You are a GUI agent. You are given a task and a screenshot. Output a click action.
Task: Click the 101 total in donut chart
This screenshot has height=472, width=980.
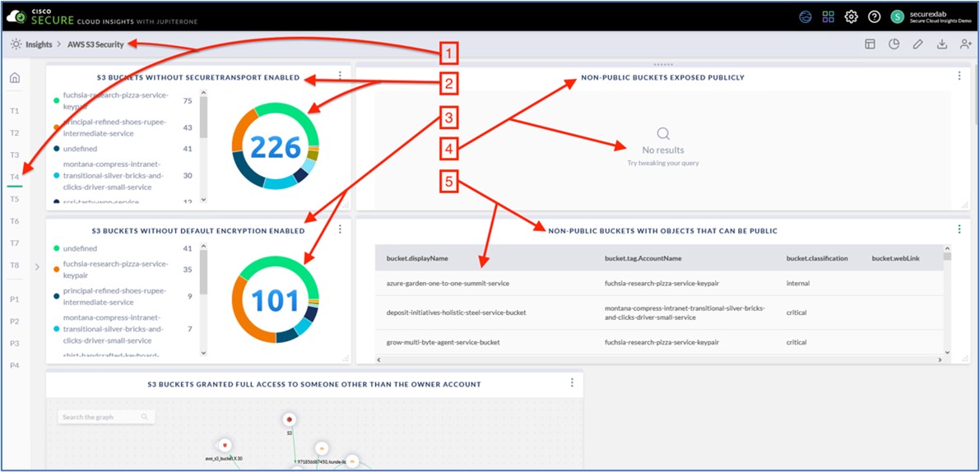(276, 301)
